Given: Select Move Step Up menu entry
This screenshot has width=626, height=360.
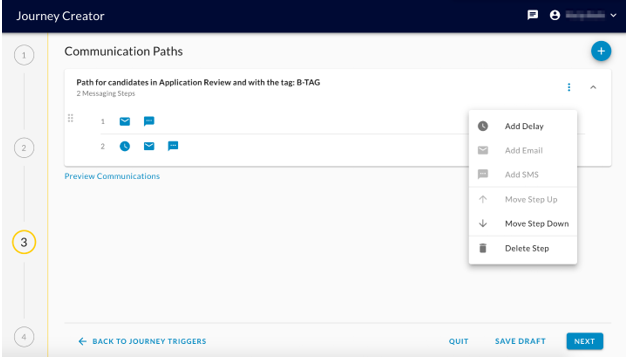Looking at the screenshot, I should (523, 199).
